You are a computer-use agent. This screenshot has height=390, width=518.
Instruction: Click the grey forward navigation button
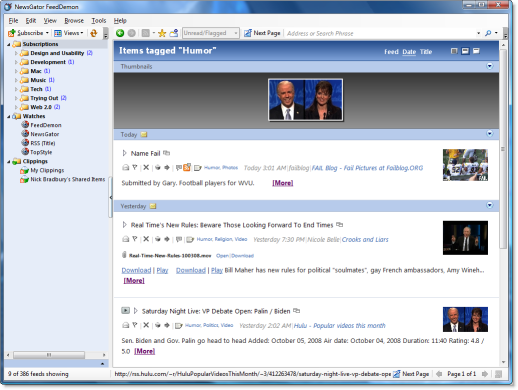click(132, 33)
